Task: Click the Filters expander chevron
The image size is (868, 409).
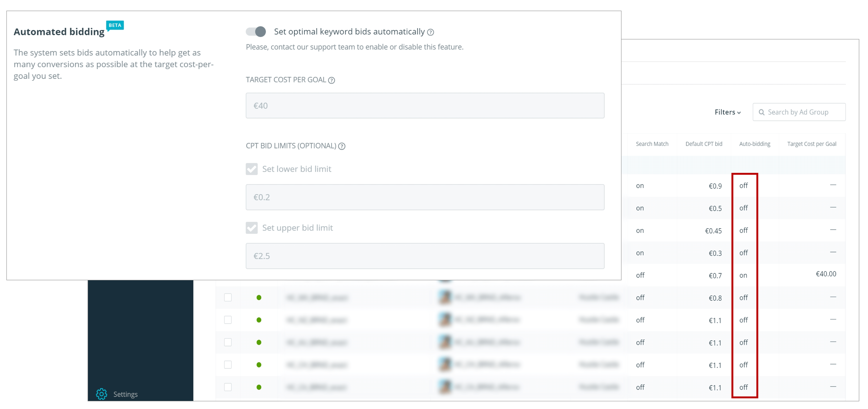Action: coord(740,112)
